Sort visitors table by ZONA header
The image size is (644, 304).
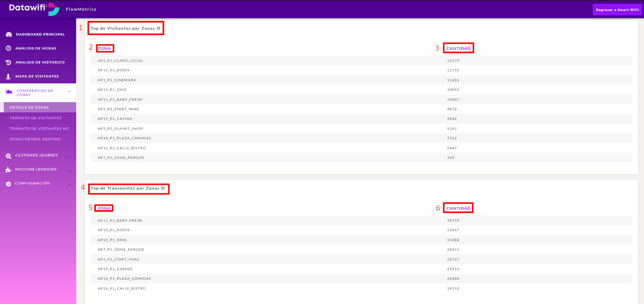(104, 48)
